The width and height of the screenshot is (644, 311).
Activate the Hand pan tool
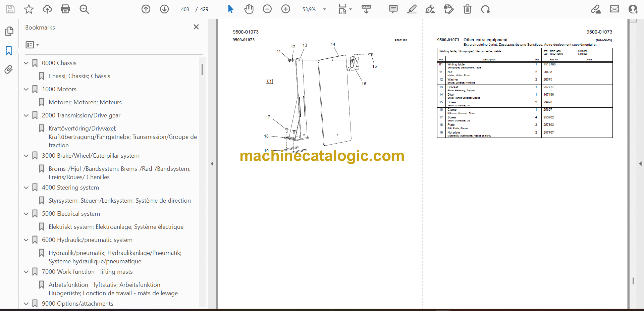pyautogui.click(x=249, y=9)
